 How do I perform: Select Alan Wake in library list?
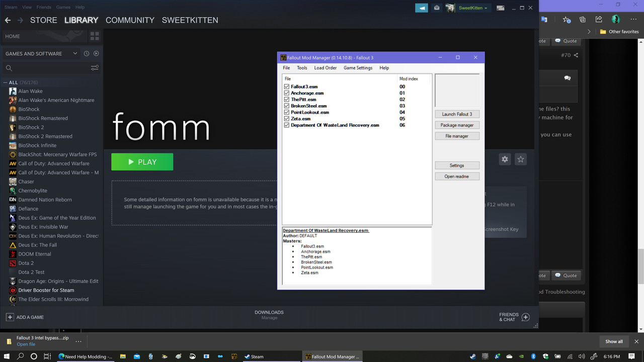pyautogui.click(x=30, y=91)
